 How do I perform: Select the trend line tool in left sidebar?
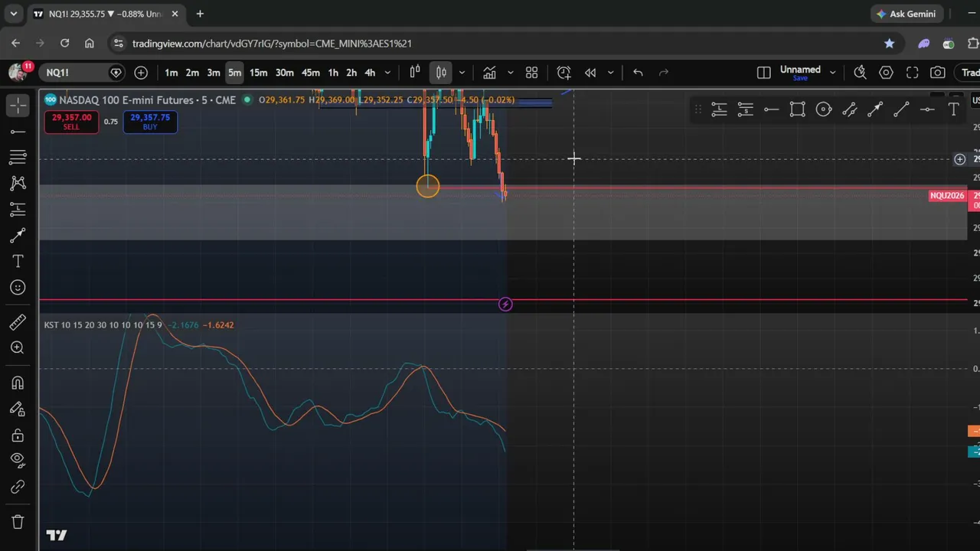tap(18, 132)
